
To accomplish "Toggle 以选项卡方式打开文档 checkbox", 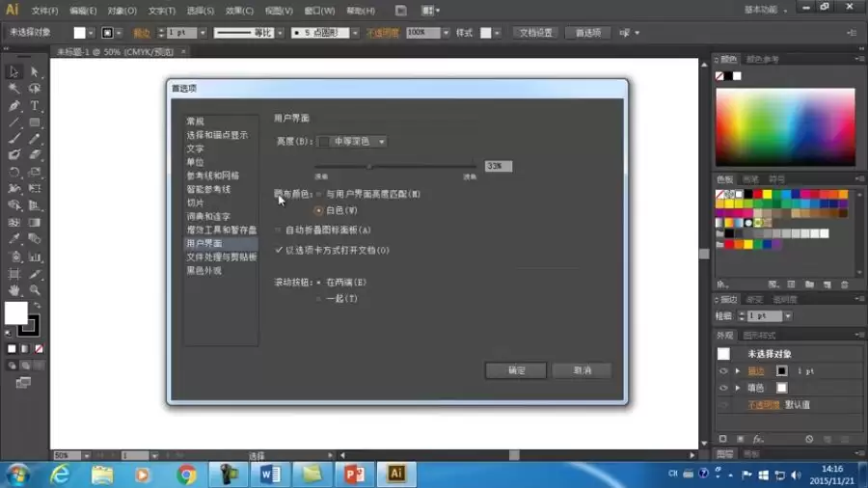I will 279,250.
